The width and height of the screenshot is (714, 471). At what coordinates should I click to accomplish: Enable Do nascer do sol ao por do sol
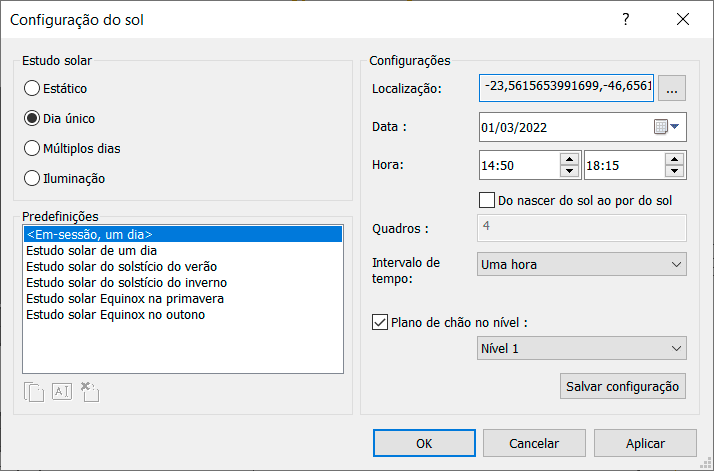(x=488, y=200)
